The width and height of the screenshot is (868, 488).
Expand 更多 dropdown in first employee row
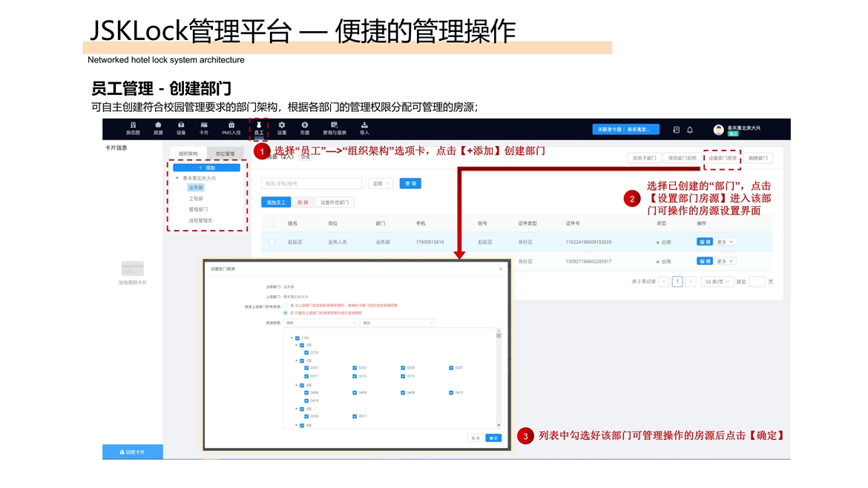click(x=726, y=242)
